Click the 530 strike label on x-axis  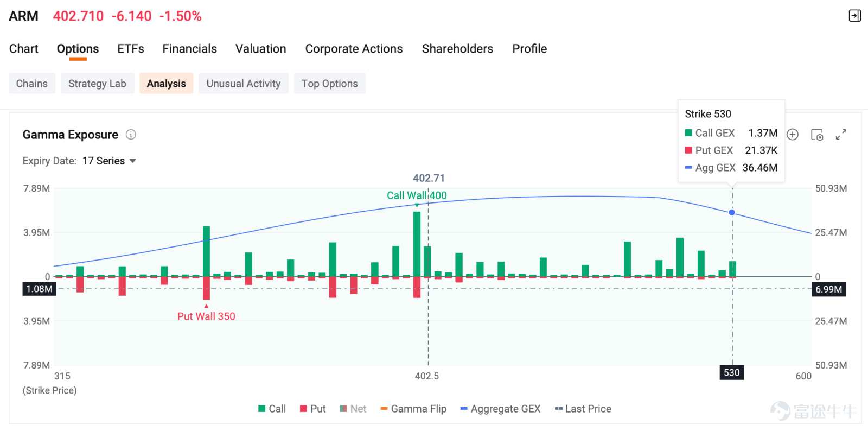(731, 373)
